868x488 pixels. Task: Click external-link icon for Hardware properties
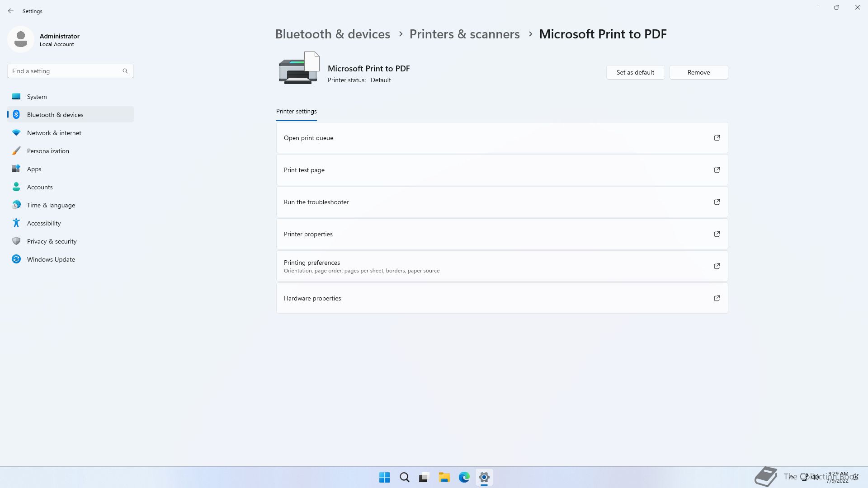coord(717,298)
